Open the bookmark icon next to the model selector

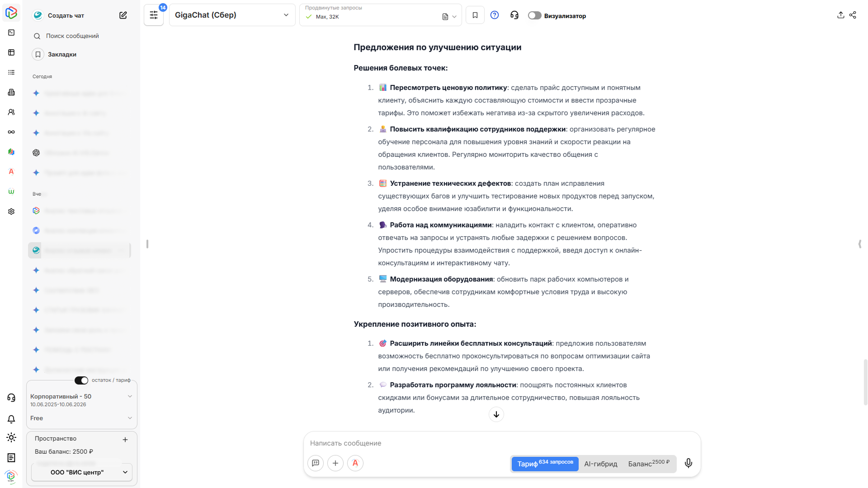(475, 15)
